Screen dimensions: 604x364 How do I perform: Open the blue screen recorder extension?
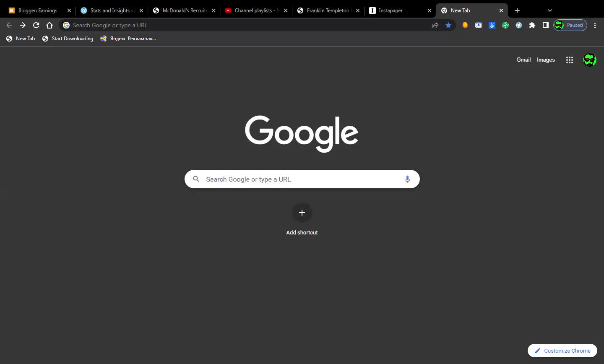coord(479,25)
